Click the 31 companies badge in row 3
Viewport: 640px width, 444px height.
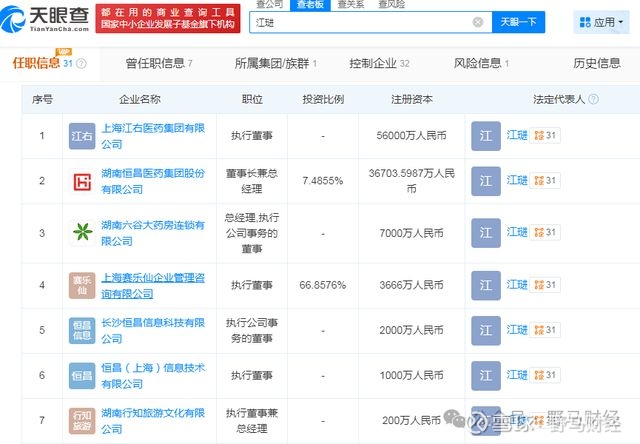(x=545, y=233)
